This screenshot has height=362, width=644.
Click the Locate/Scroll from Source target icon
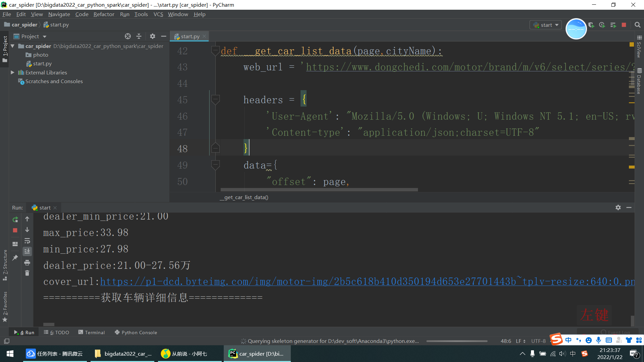point(127,36)
